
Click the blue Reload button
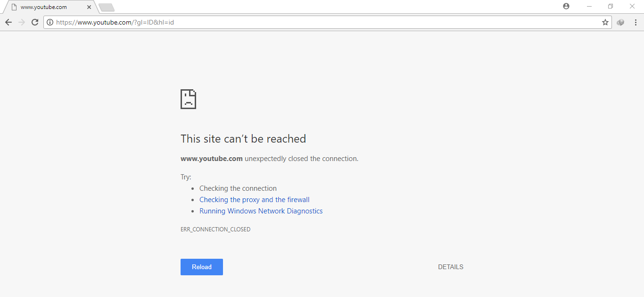coord(202,267)
